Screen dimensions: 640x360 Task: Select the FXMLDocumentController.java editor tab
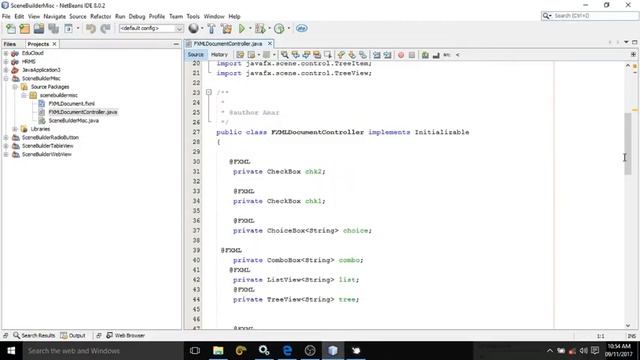tap(228, 44)
